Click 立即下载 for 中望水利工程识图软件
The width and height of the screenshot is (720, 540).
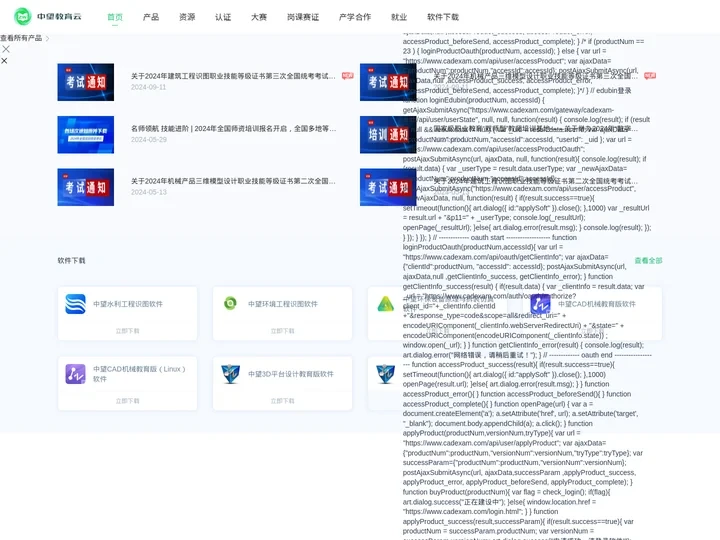(128, 331)
